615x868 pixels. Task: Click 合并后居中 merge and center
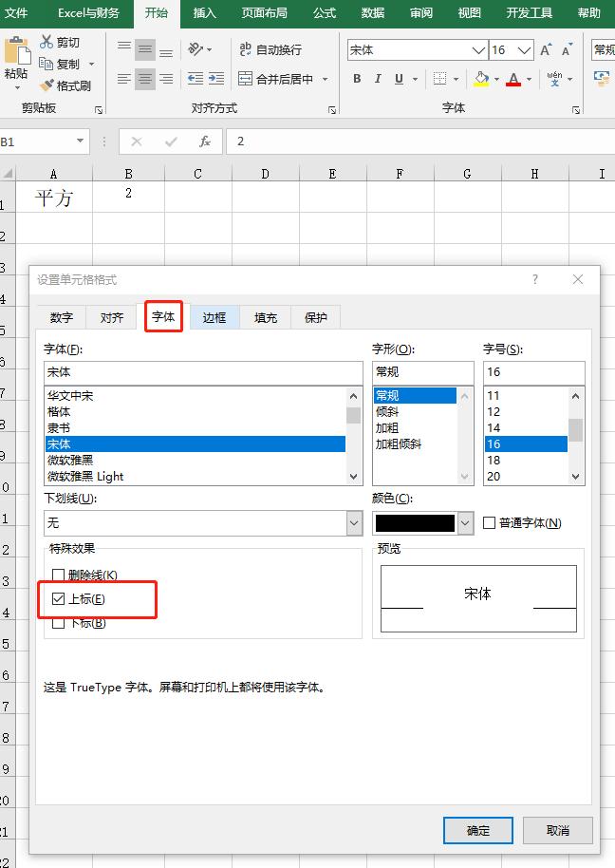(x=276, y=79)
